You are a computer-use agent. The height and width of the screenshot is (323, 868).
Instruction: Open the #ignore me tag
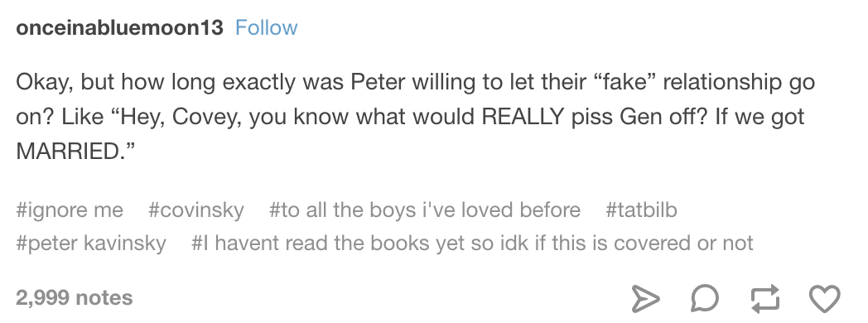[x=70, y=210]
